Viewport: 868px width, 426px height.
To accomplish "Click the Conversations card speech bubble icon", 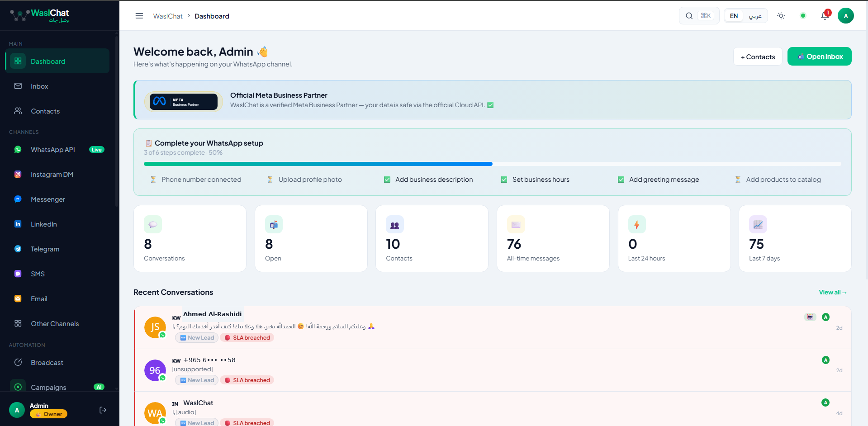I will [x=153, y=224].
